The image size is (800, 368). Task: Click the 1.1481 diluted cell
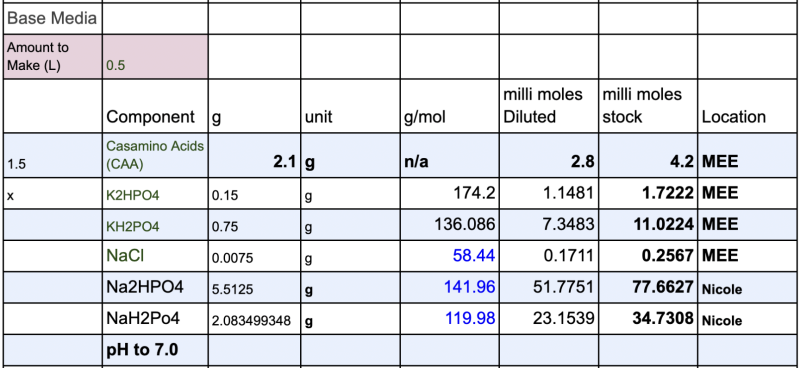(548, 193)
